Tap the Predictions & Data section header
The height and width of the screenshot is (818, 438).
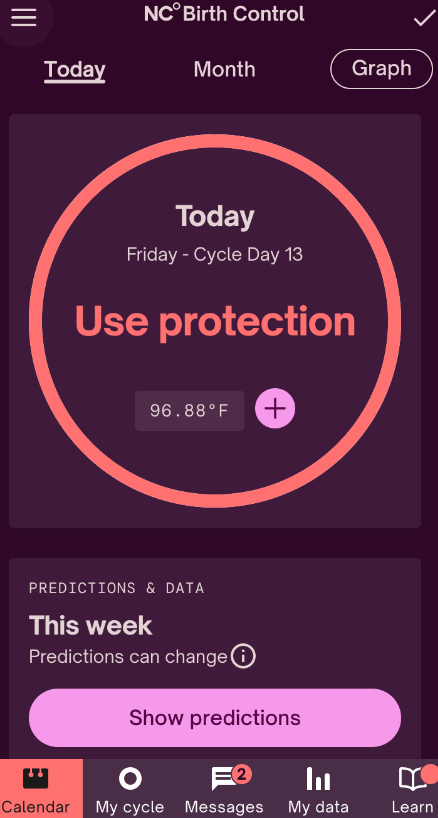tap(116, 588)
